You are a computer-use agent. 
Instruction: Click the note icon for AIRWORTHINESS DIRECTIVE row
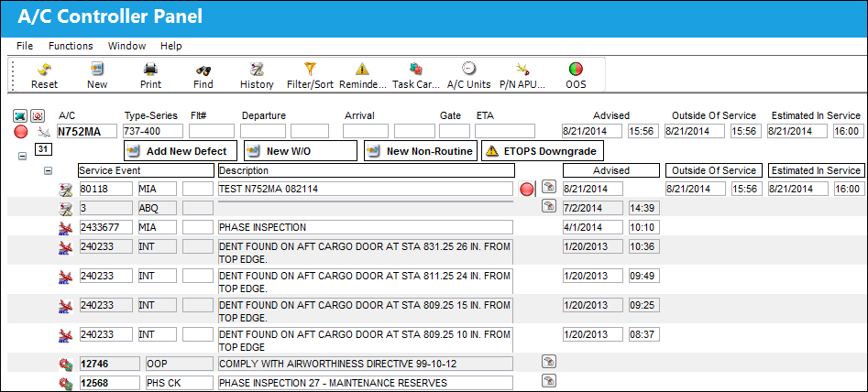(x=549, y=362)
